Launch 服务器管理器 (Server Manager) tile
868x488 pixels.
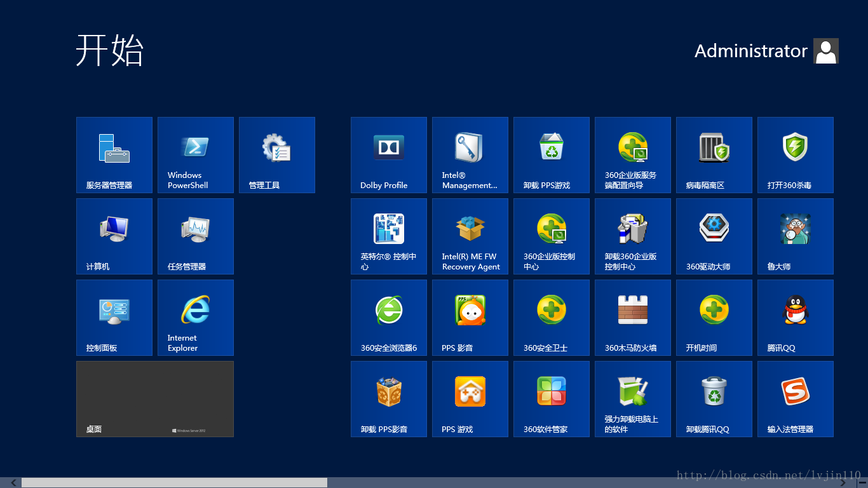click(x=114, y=155)
